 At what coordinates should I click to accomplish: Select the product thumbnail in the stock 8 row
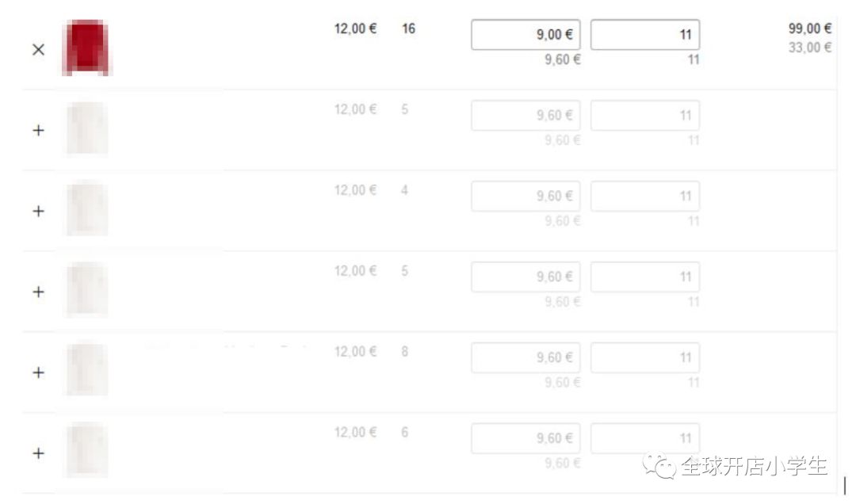[86, 370]
